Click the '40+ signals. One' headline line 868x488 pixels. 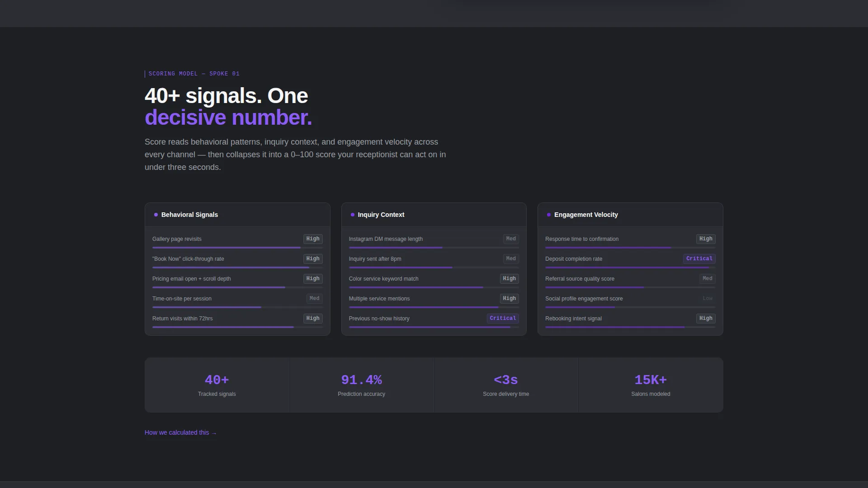point(226,96)
